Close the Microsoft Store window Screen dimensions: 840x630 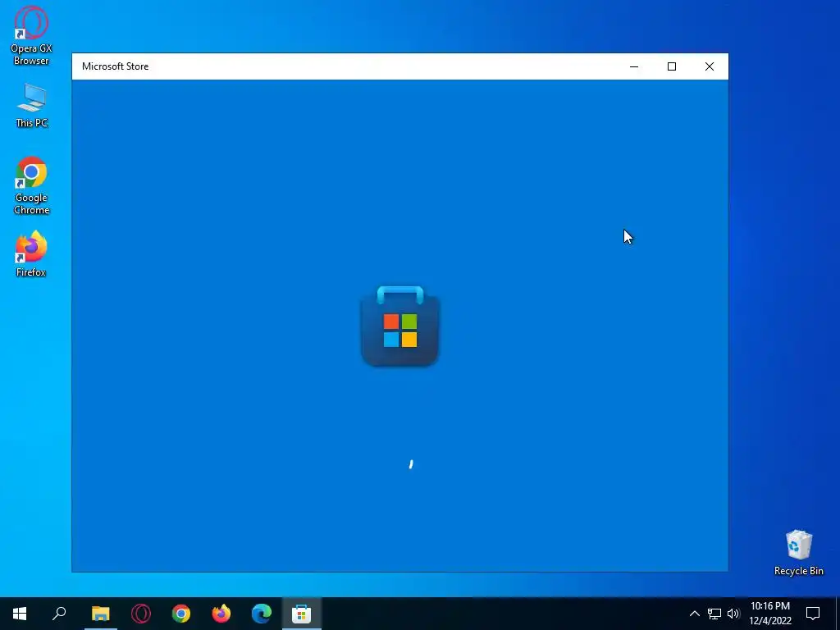(710, 66)
